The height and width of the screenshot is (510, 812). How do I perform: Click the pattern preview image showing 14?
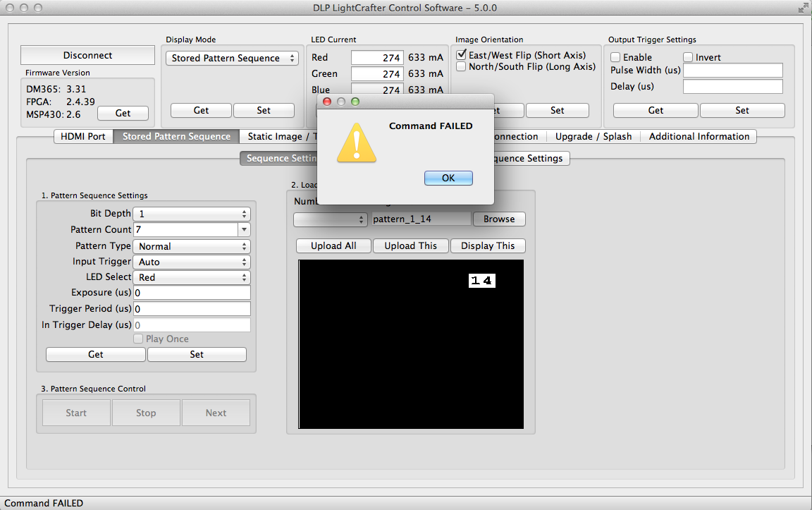411,344
